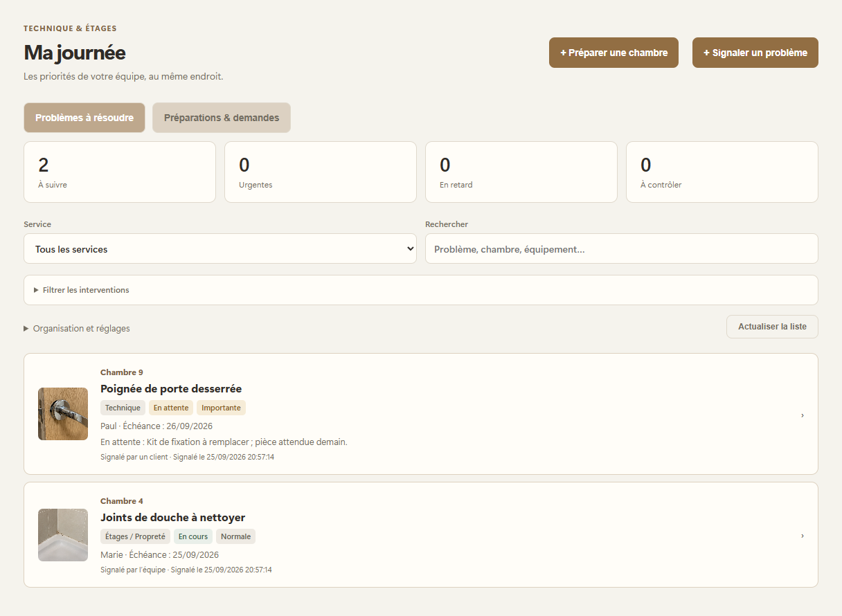Click the Rechercher field label
The width and height of the screenshot is (842, 616).
pyautogui.click(x=447, y=224)
